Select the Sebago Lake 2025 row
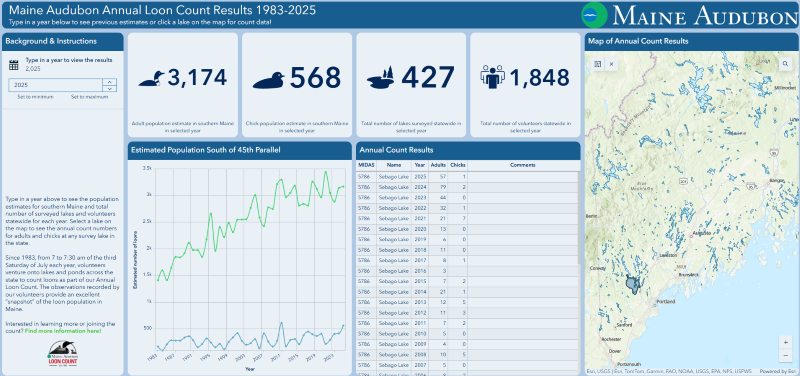Screen dimensions: 800x376 (466, 177)
